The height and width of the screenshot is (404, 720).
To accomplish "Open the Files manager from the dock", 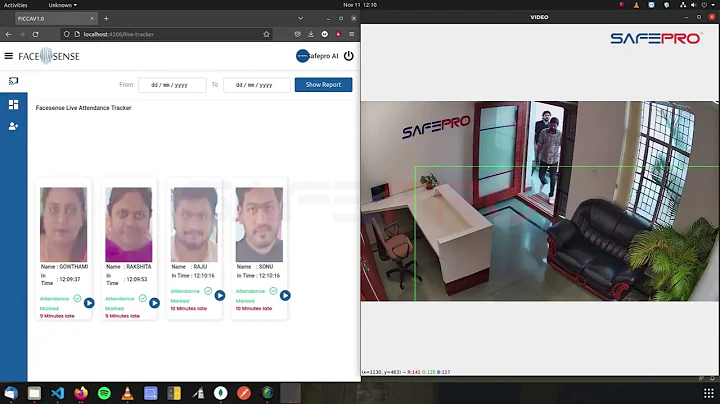I will click(x=34, y=393).
